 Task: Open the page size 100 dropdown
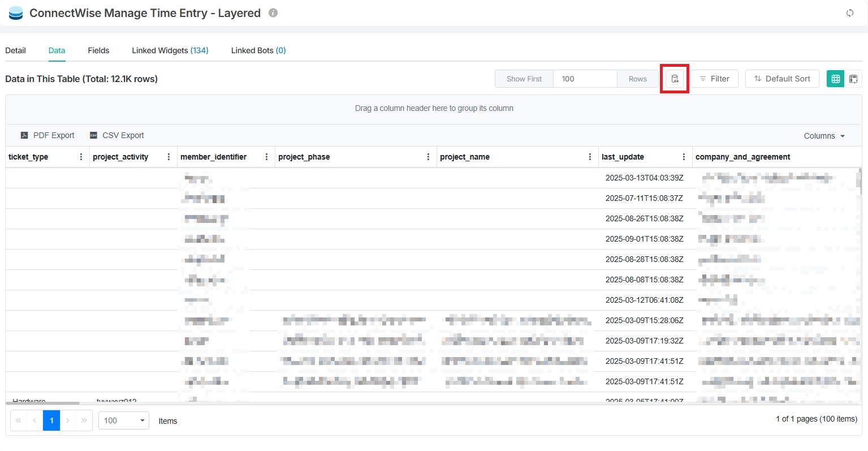tap(124, 420)
